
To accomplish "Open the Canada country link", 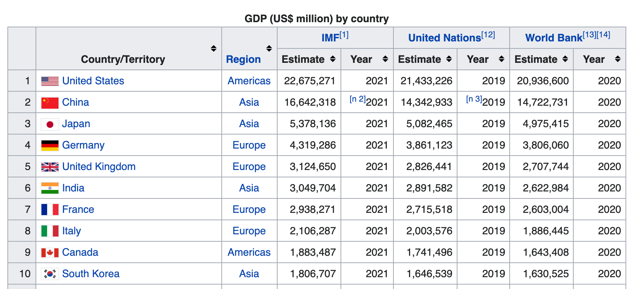I will pyautogui.click(x=80, y=252).
